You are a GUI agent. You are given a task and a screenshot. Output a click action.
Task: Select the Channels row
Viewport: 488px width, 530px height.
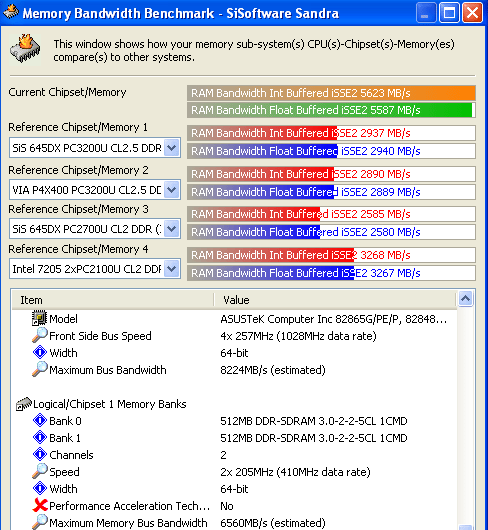[x=234, y=455]
